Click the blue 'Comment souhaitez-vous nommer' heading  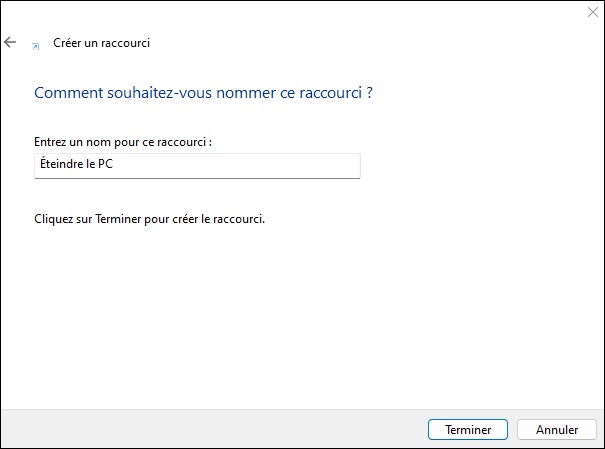pyautogui.click(x=203, y=93)
